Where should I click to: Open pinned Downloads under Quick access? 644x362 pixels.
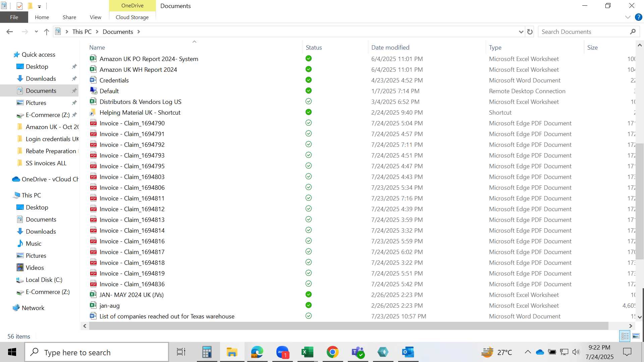pos(41,79)
